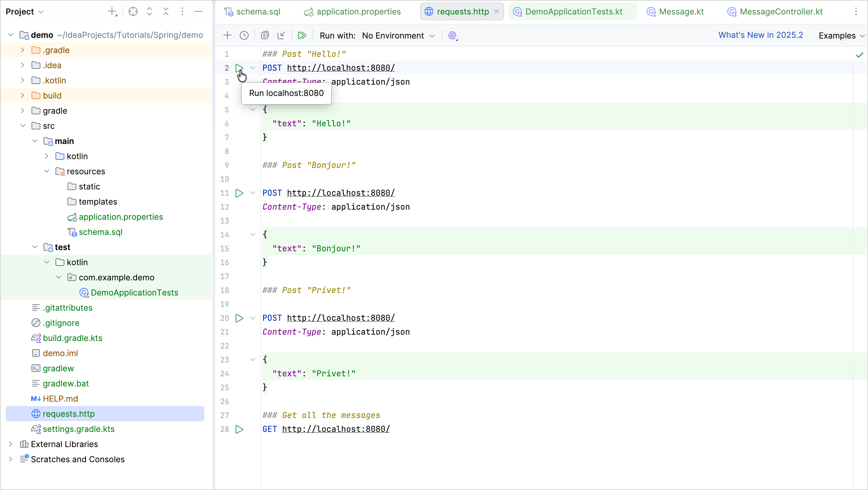Image resolution: width=868 pixels, height=490 pixels.
Task: Select build.gradle.kts in project tree
Action: tap(73, 338)
